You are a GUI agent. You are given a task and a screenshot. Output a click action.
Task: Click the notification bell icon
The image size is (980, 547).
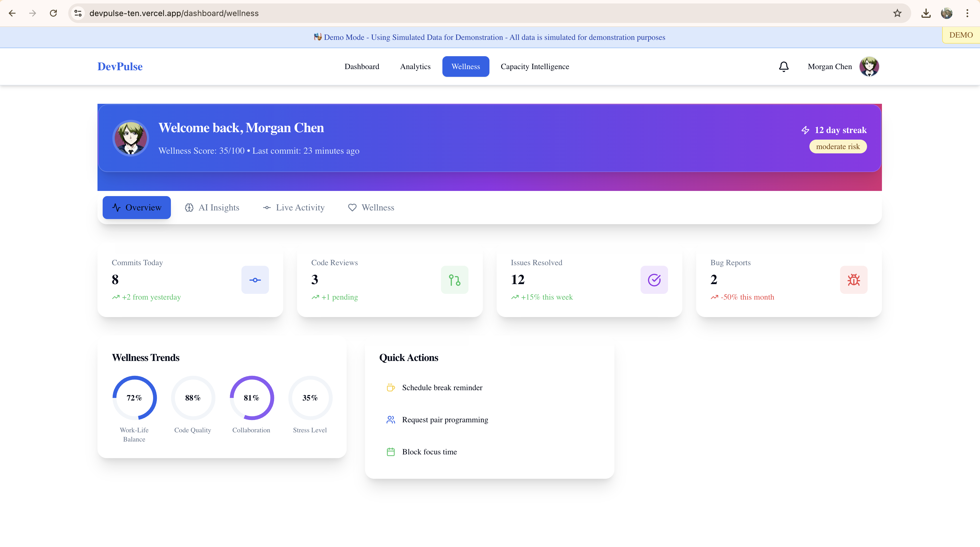784,67
